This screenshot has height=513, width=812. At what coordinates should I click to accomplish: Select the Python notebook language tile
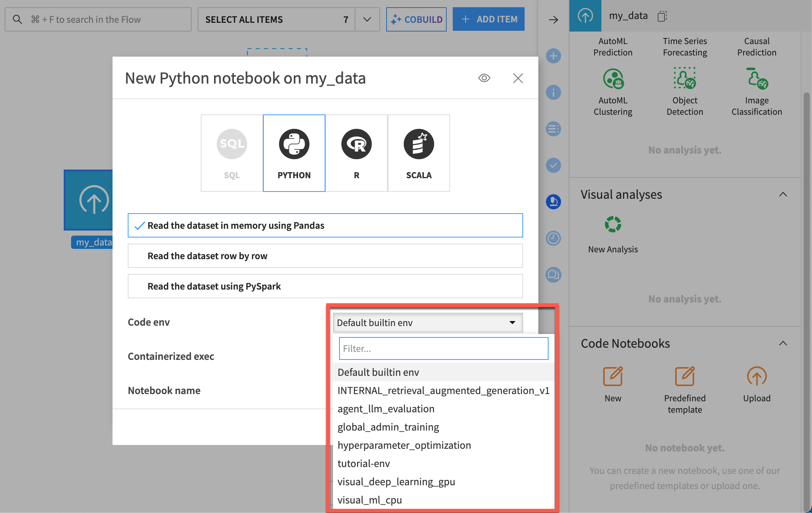point(294,153)
